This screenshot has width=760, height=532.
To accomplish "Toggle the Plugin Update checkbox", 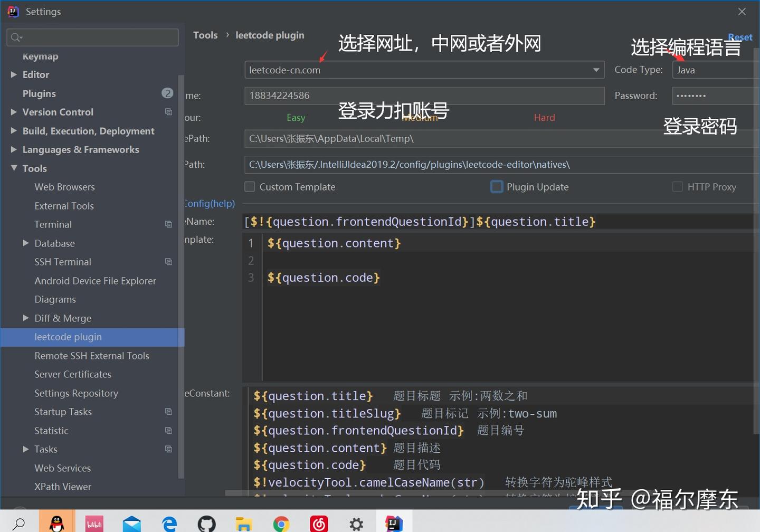I will tap(497, 187).
